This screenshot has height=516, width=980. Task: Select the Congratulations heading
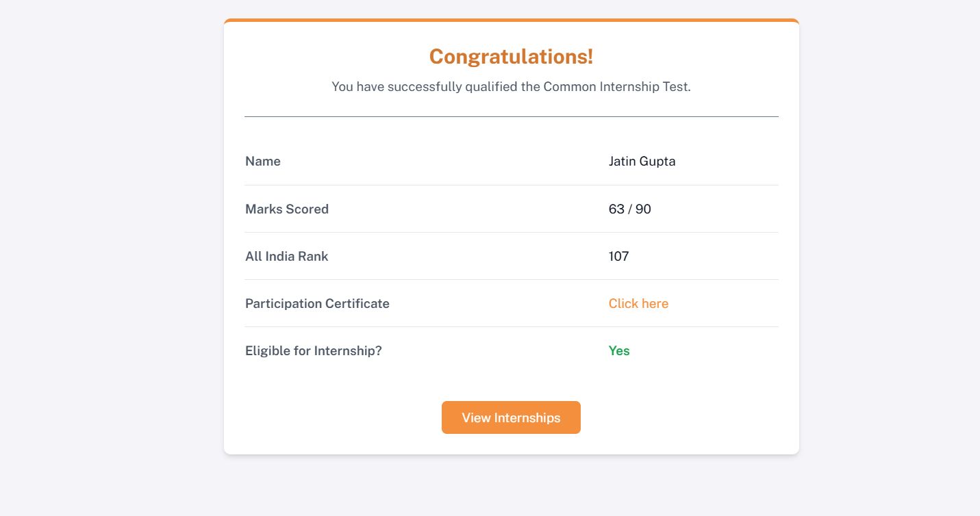[511, 57]
